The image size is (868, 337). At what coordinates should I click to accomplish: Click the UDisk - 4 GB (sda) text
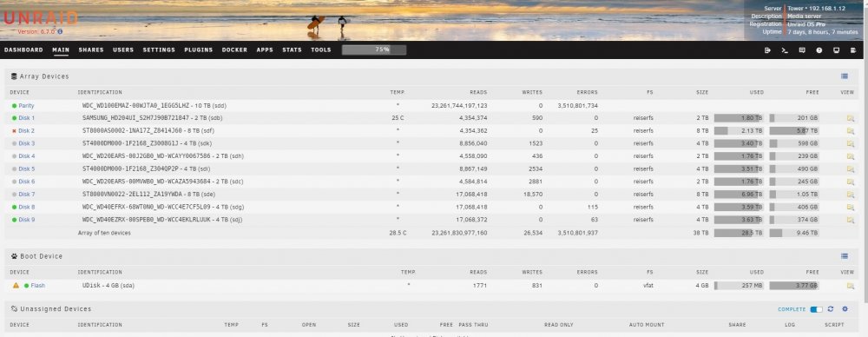108,286
